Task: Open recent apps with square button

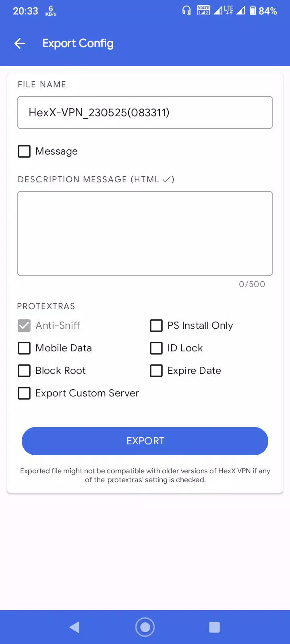Action: [x=214, y=627]
